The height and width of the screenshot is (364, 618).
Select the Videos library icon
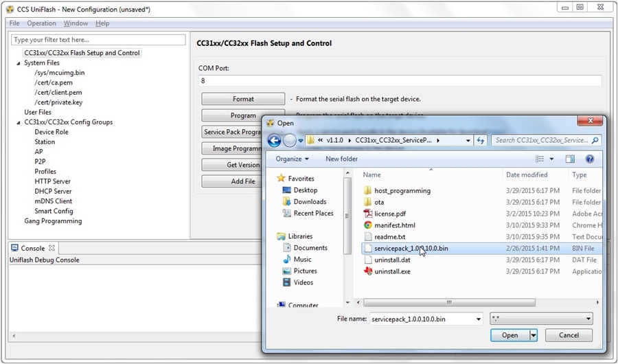[x=287, y=282]
